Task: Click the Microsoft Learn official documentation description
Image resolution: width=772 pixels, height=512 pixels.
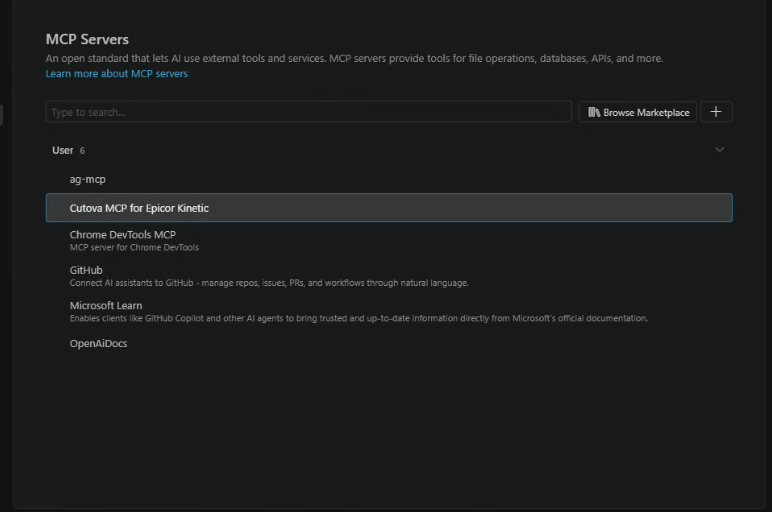Action: 358,318
